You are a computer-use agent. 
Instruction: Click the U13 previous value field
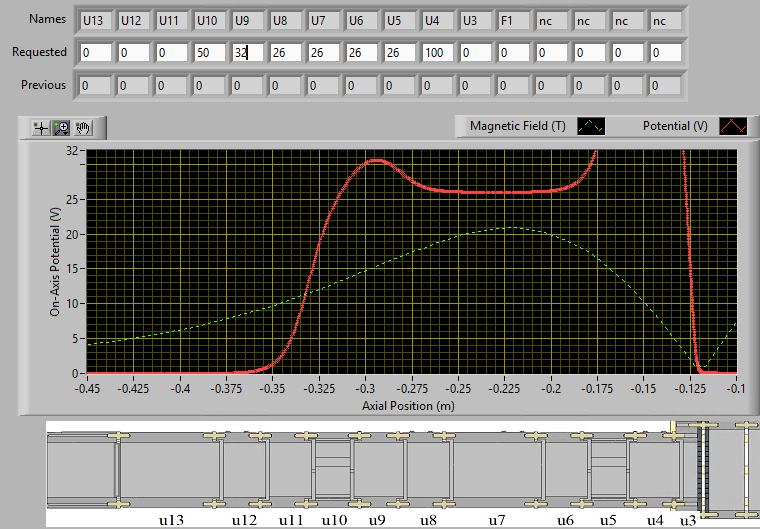pos(95,86)
